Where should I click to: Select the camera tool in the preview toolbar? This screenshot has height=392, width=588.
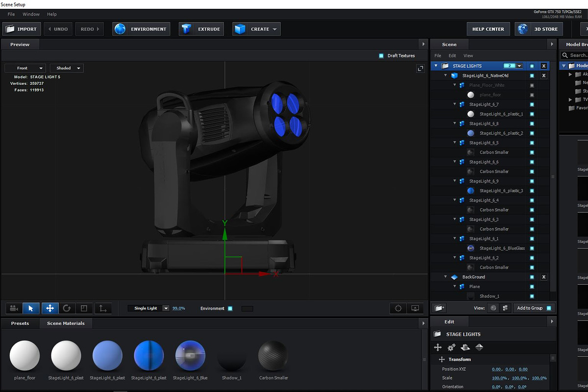click(14, 308)
